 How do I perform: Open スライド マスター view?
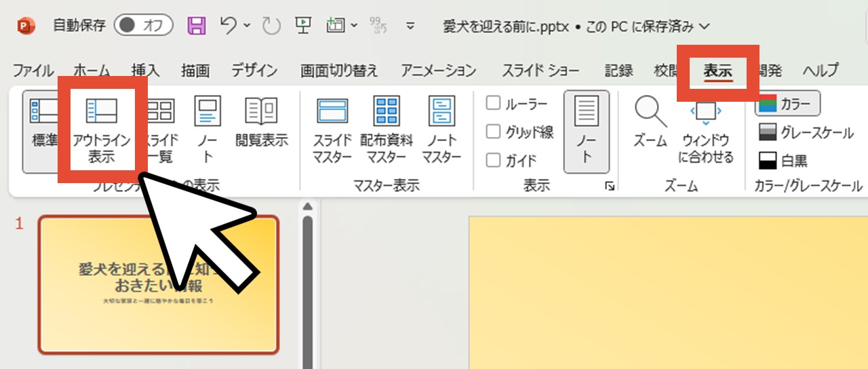pos(332,131)
